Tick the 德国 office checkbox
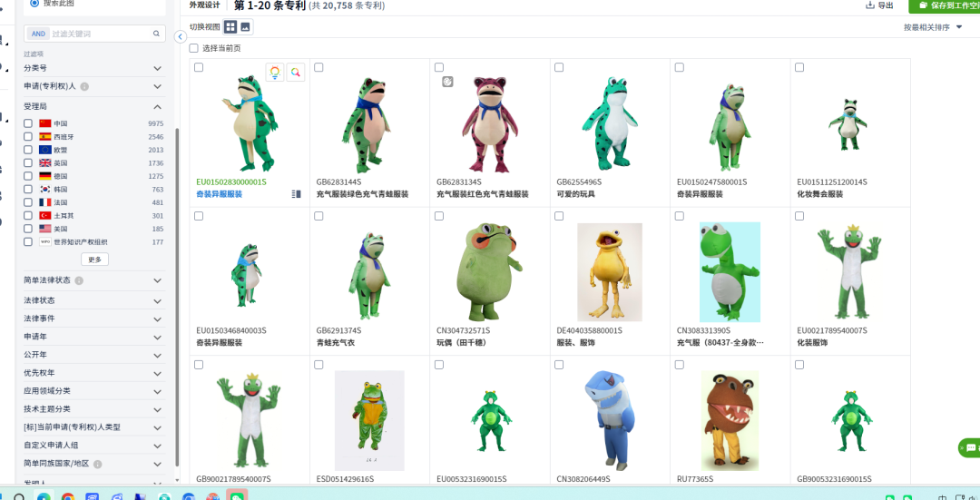 tap(28, 176)
